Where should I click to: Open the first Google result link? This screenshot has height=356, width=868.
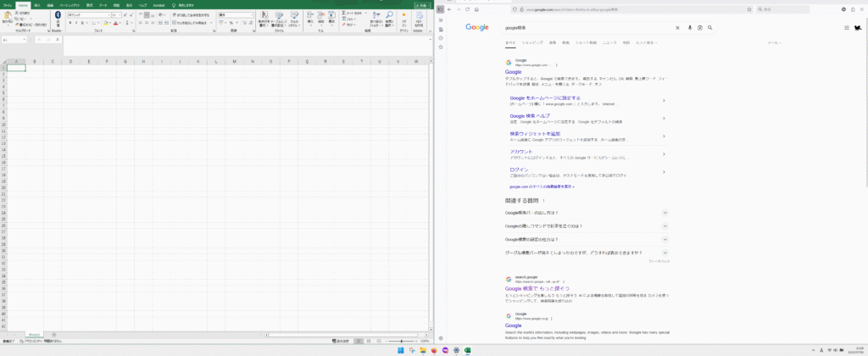[x=513, y=72]
